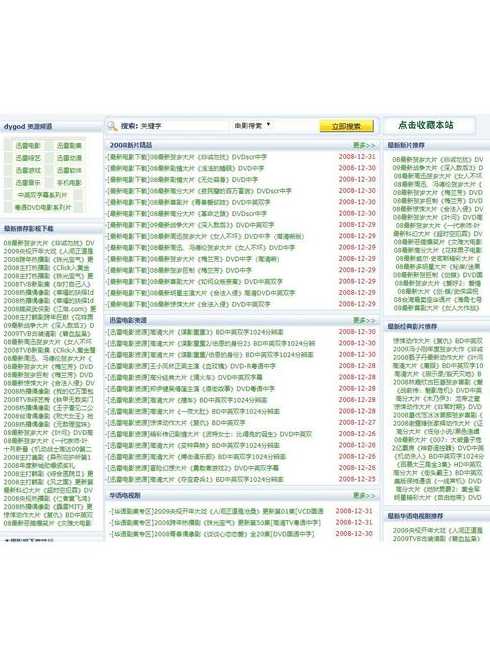Image resolution: width=490 pixels, height=656 pixels.
Task: Open 《非诚勿扰》DV under 最新推荐影视下载
Action: 49,243
